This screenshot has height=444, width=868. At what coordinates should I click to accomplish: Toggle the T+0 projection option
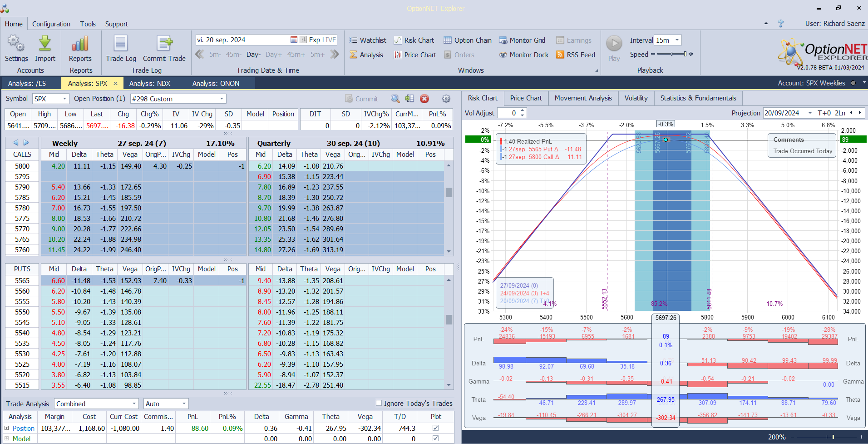tap(824, 113)
